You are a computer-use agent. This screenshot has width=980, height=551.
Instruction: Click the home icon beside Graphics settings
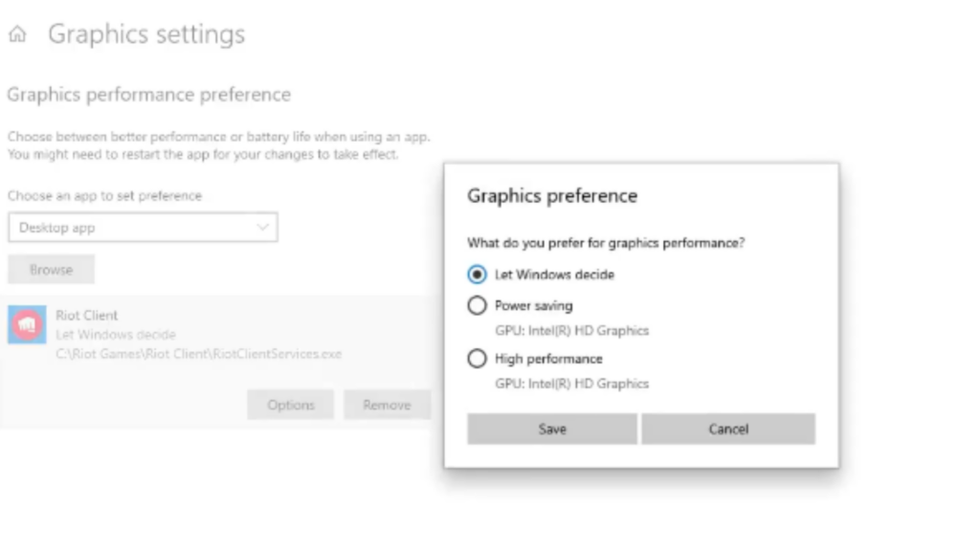click(18, 33)
